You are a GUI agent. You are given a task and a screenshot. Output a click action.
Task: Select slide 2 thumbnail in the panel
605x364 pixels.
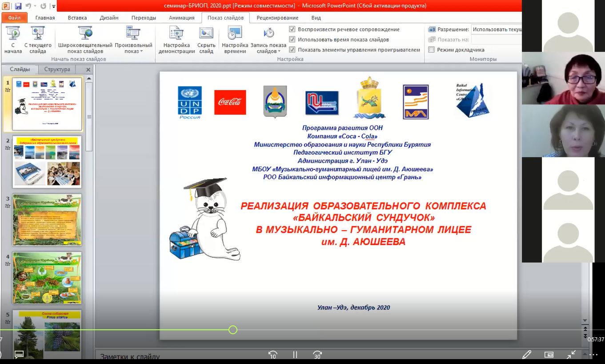(x=47, y=162)
